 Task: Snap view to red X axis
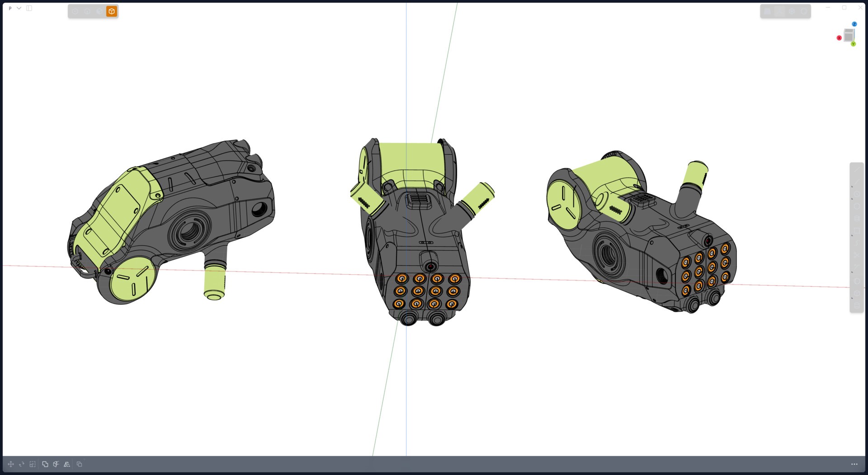tap(839, 38)
